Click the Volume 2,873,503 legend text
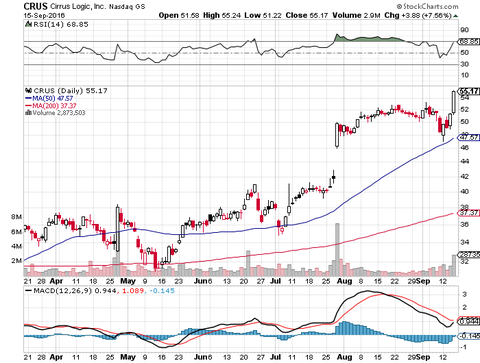The image size is (480, 363). pyautogui.click(x=59, y=113)
